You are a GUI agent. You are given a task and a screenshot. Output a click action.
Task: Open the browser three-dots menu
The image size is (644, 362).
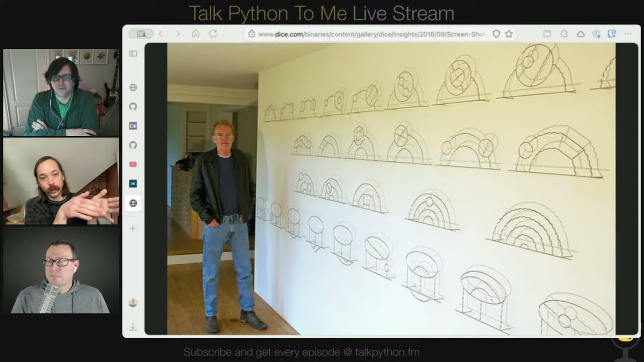pyautogui.click(x=628, y=34)
